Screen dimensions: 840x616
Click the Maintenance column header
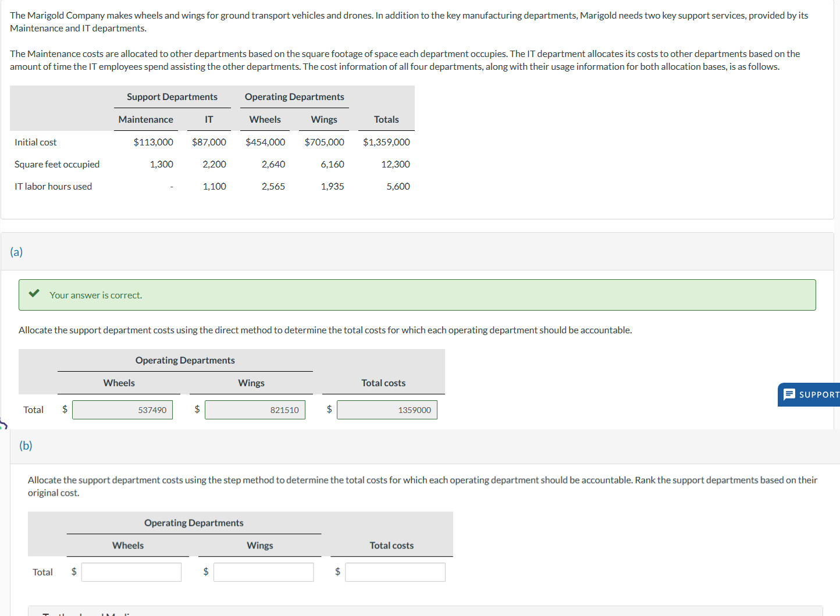coord(145,119)
